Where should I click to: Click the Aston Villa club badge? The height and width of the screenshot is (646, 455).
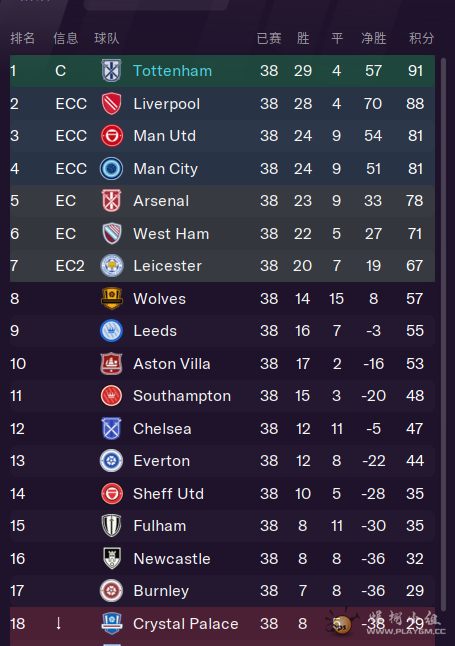[x=111, y=363]
